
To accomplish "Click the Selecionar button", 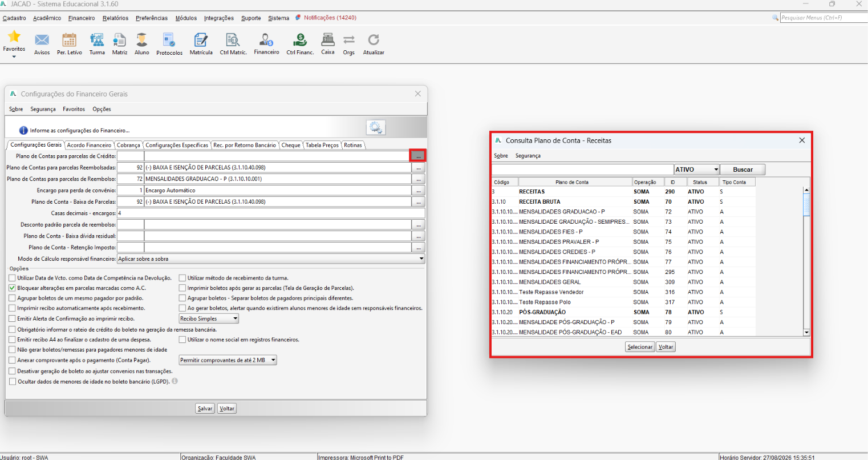I will tap(640, 347).
